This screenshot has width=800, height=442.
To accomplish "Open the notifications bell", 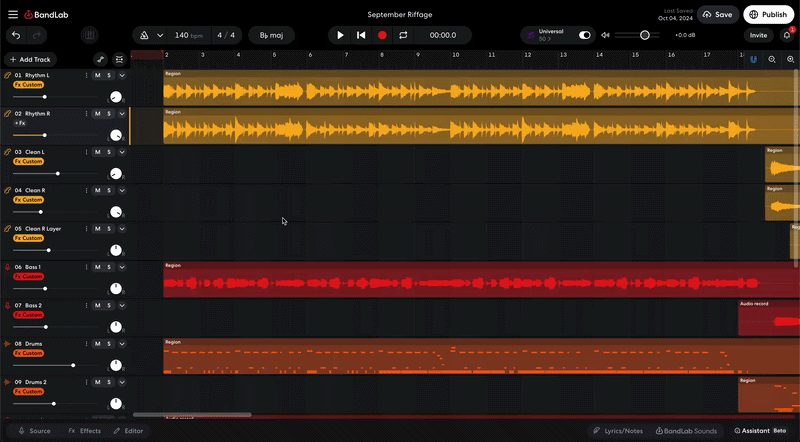I will pos(787,35).
